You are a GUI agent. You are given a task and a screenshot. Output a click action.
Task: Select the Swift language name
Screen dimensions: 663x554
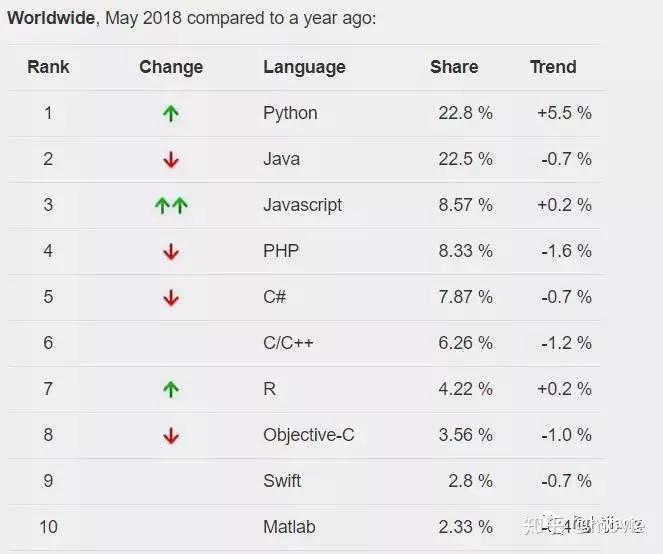(282, 481)
